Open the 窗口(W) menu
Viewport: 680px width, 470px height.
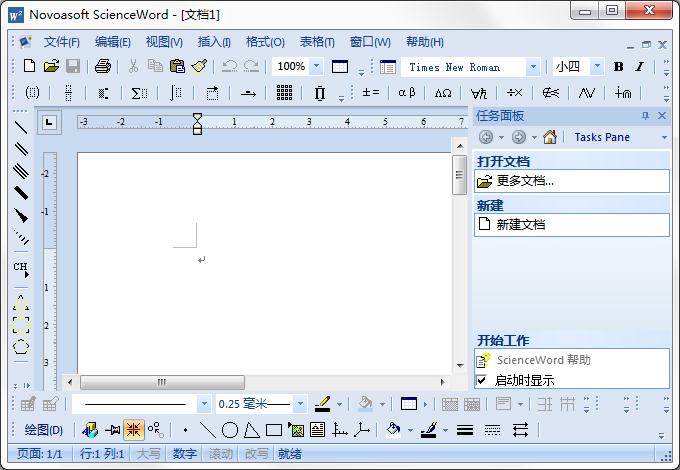(370, 42)
